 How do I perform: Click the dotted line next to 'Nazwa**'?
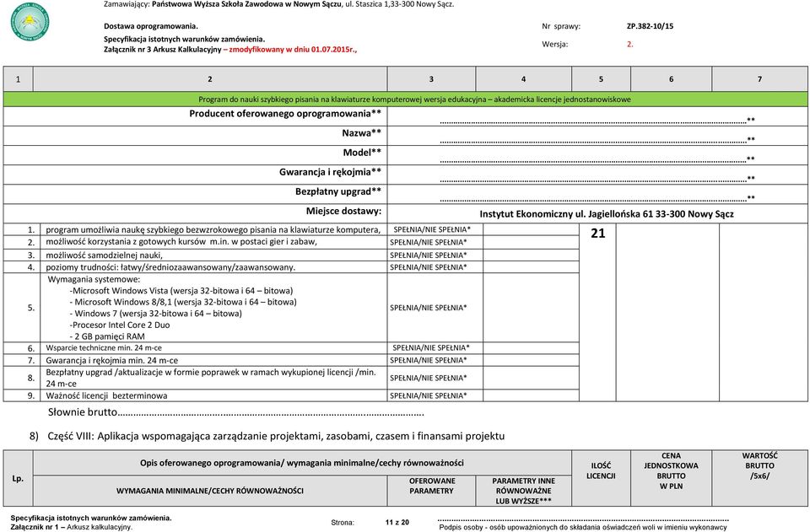pos(593,140)
